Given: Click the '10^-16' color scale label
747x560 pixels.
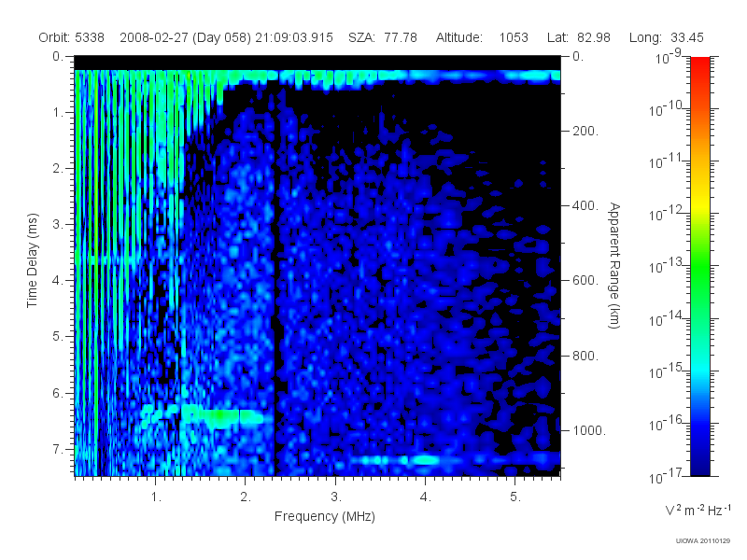Looking at the screenshot, I should (668, 424).
